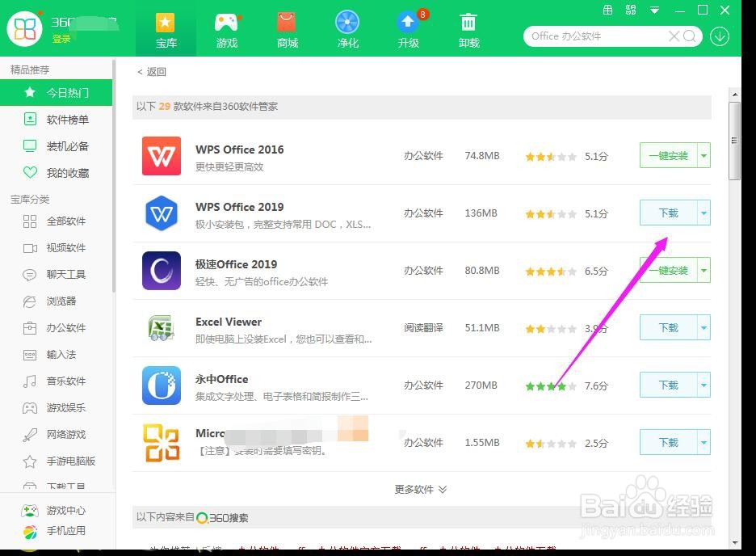This screenshot has height=556, width=756.
Task: Expand download options for WPS Office 2019
Action: pos(704,213)
